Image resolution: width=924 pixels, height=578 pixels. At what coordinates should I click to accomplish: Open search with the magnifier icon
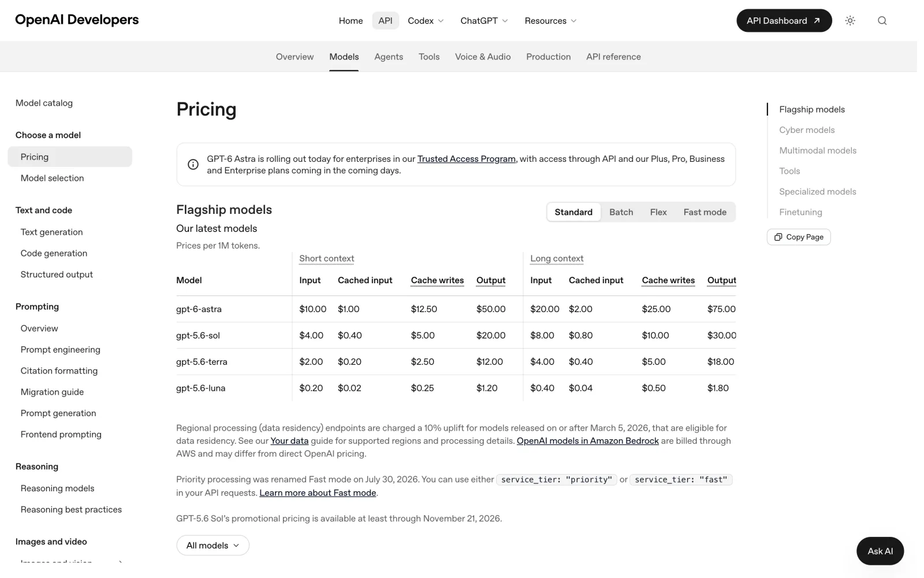pos(882,21)
